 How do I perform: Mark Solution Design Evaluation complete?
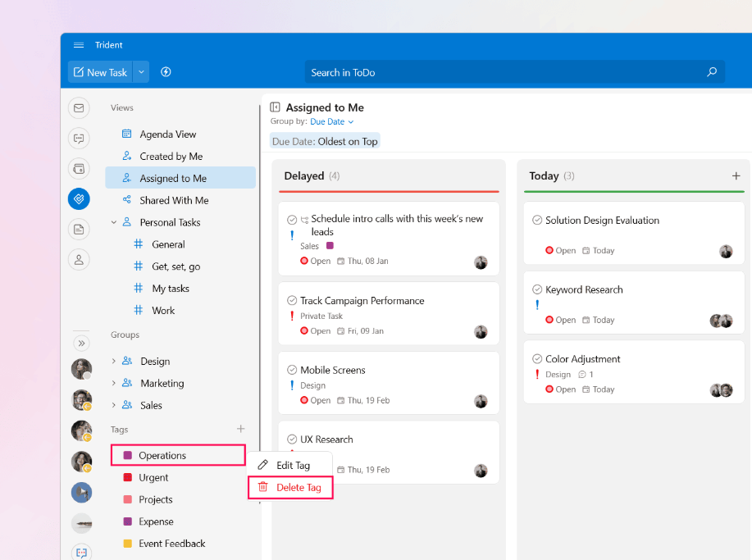537,220
